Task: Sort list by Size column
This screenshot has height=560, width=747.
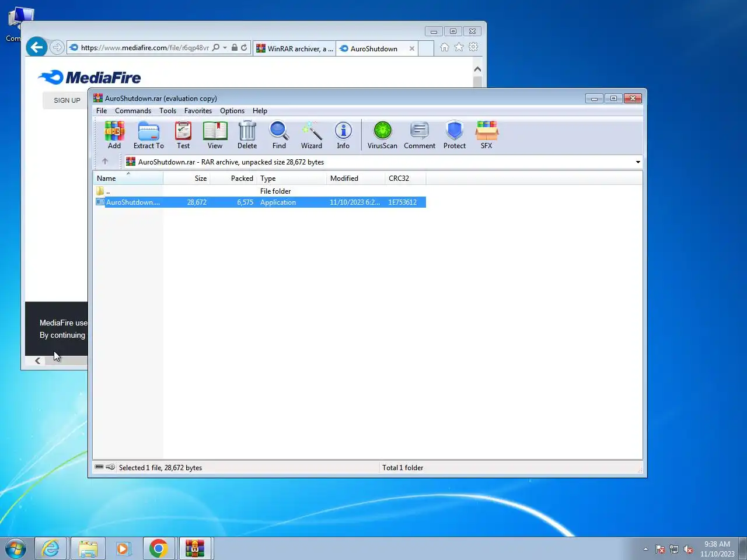Action: [x=187, y=178]
